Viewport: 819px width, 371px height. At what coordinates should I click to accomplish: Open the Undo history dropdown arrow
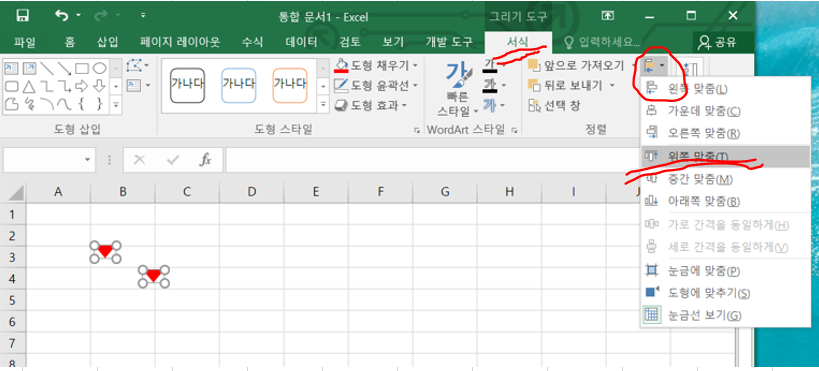tap(78, 16)
